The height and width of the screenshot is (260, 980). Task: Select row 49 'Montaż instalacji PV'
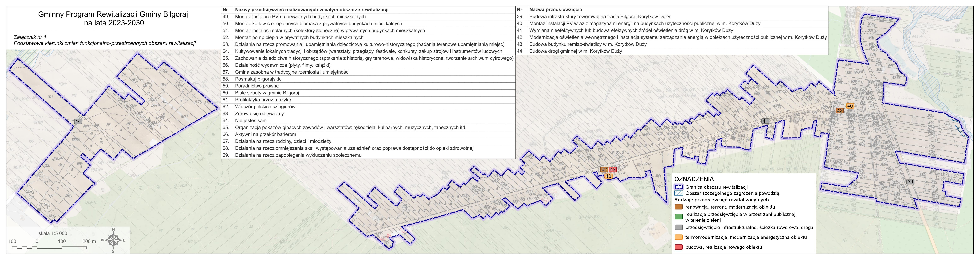[368, 17]
